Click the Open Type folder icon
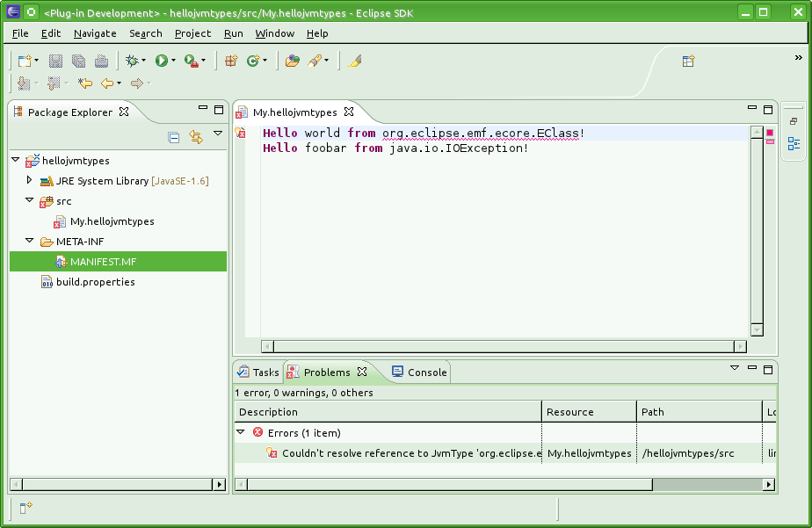The height and width of the screenshot is (528, 812). (x=292, y=61)
